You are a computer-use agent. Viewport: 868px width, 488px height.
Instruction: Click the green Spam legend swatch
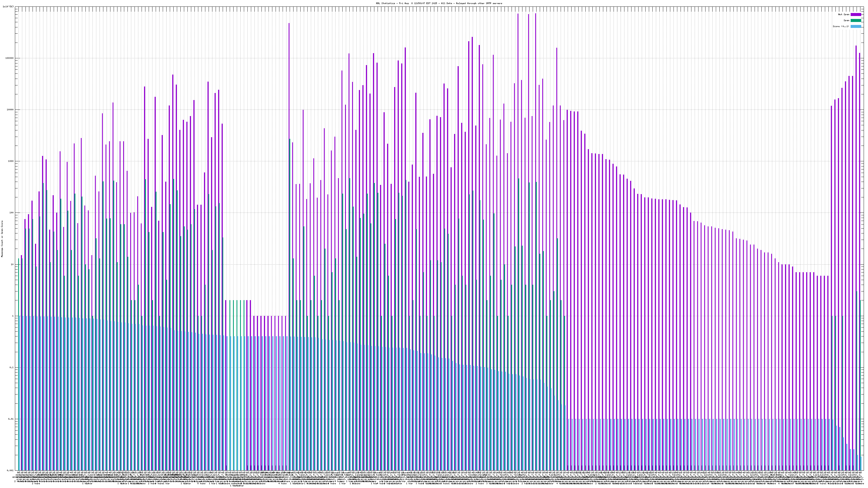coord(856,21)
